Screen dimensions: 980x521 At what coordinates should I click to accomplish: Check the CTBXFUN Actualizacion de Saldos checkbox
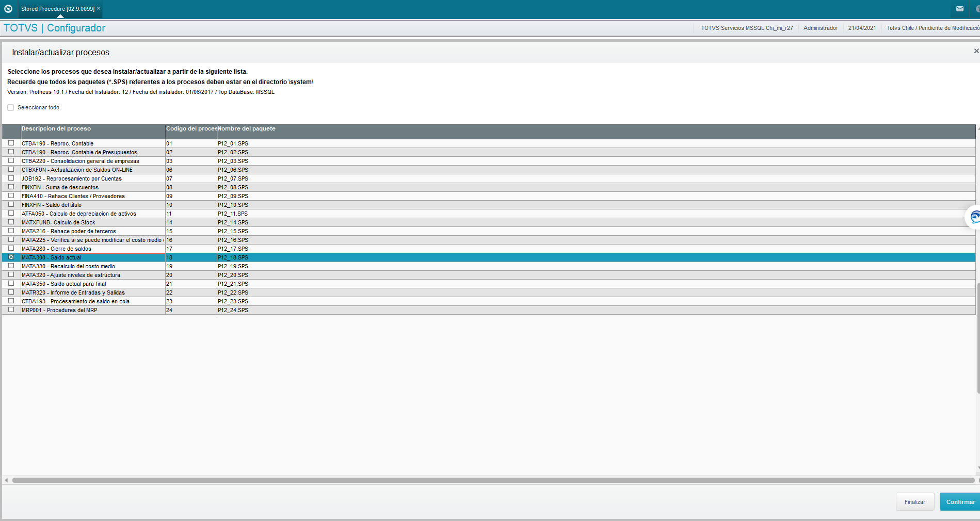coord(11,169)
